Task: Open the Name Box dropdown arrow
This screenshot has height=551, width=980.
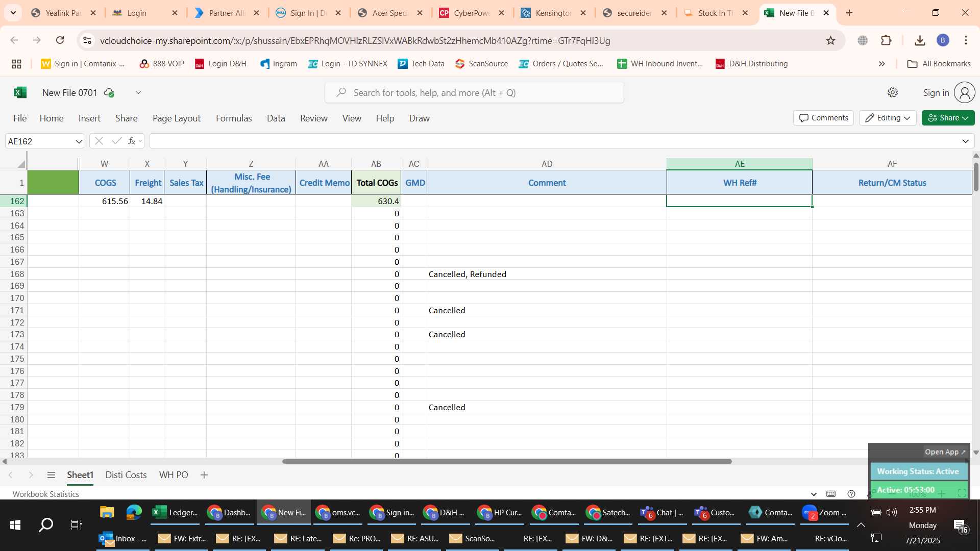Action: click(x=79, y=141)
